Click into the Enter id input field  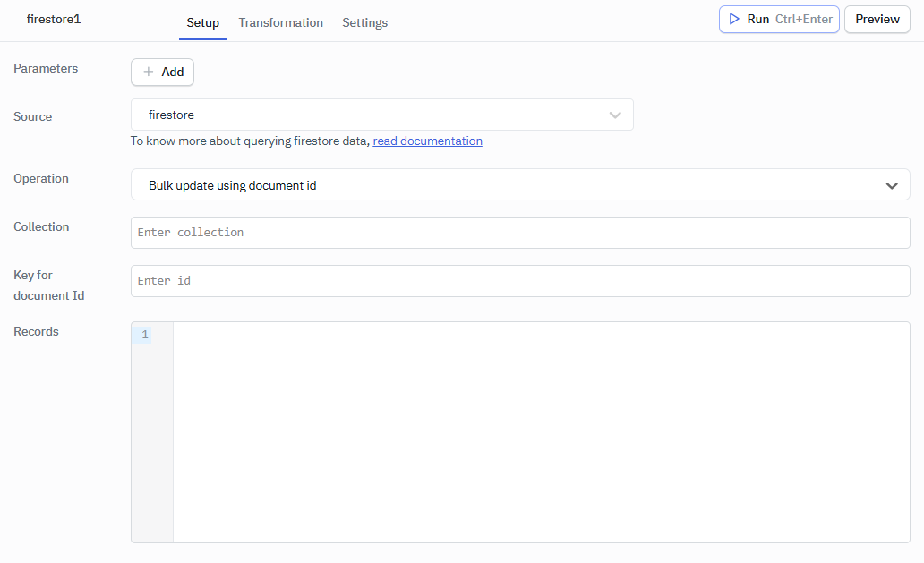click(x=519, y=281)
